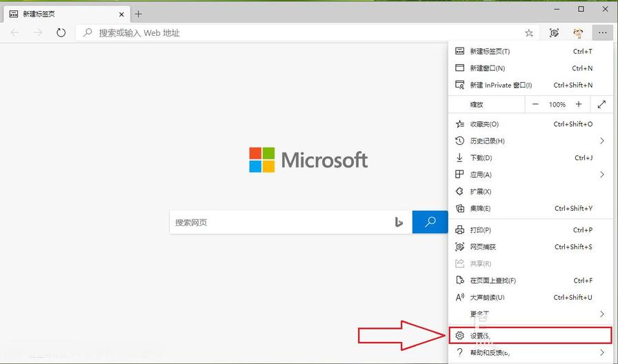This screenshot has width=618, height=364.
Task: Click the InPrivate window icon
Action: coord(459,85)
